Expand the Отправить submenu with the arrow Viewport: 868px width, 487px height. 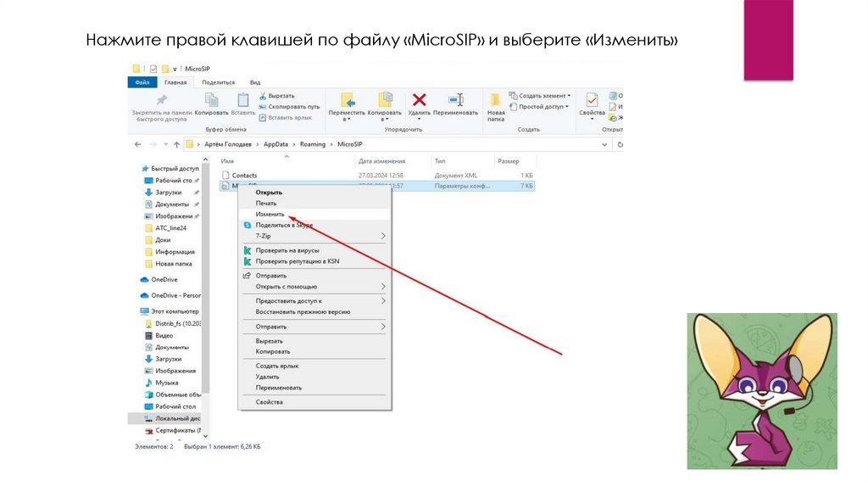pyautogui.click(x=383, y=327)
